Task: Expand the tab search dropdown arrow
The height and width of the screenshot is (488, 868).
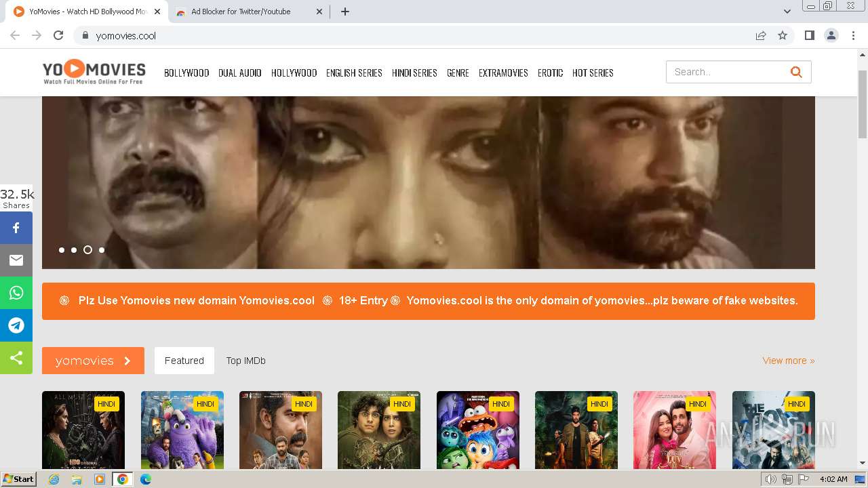Action: [x=787, y=12]
